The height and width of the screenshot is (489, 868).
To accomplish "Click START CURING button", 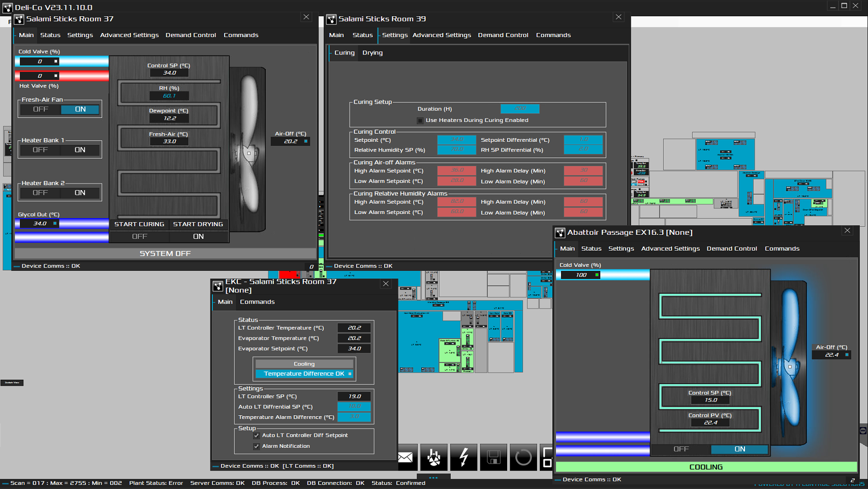I will 139,224.
